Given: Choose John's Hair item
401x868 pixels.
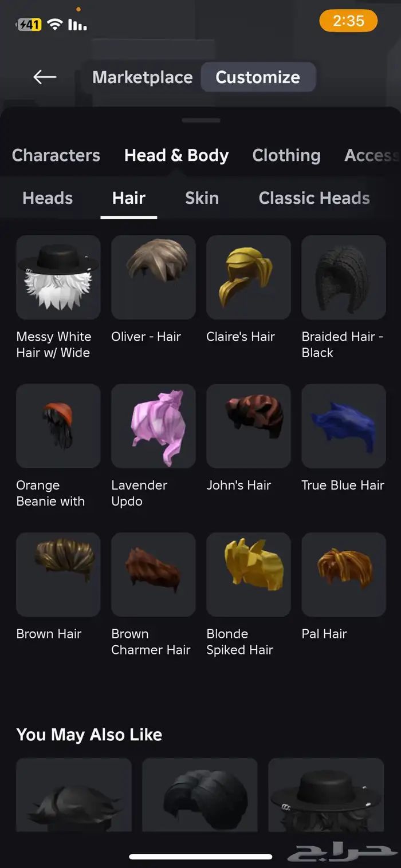Looking at the screenshot, I should 249,426.
